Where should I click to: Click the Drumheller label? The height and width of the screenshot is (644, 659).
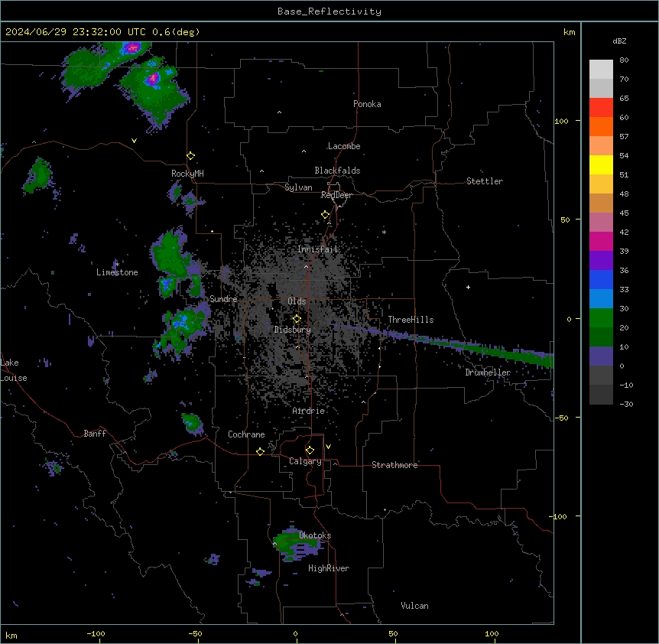click(488, 372)
